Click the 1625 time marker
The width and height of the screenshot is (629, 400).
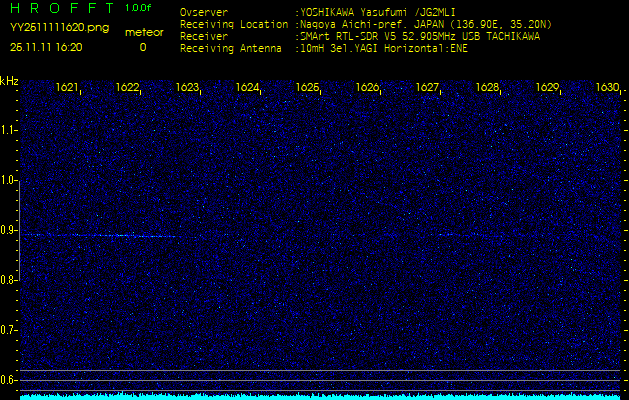tap(308, 88)
